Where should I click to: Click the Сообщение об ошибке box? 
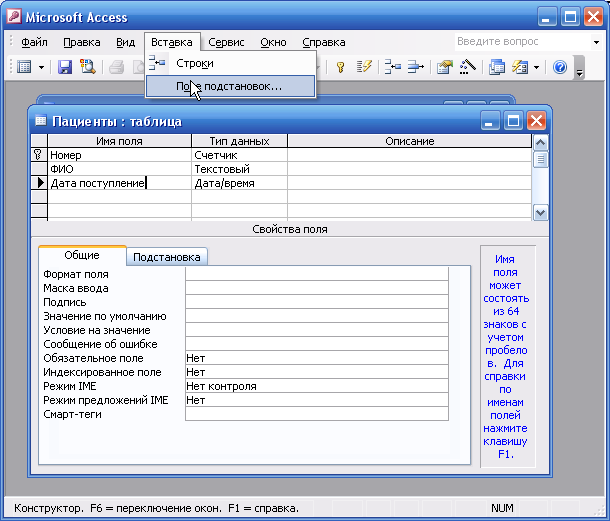317,344
